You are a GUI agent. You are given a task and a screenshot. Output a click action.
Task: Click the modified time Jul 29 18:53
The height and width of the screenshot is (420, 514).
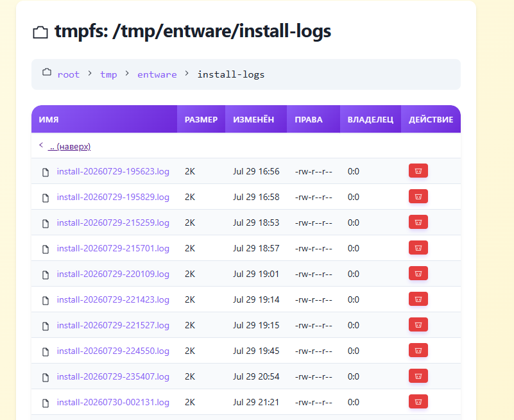256,223
